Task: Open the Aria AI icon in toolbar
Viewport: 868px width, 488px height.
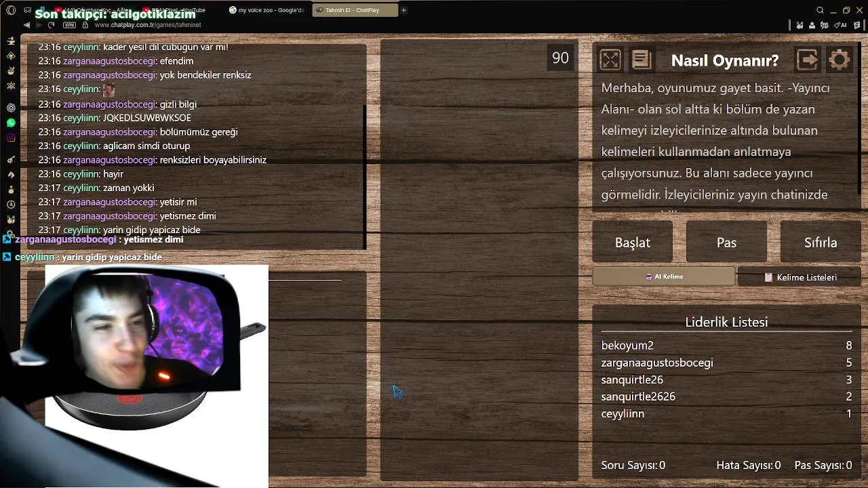Action: [842, 25]
